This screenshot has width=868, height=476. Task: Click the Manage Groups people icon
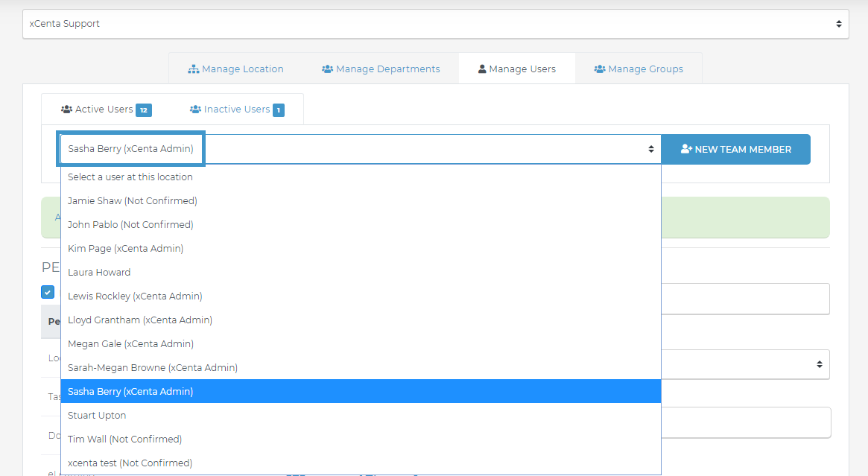click(x=600, y=69)
